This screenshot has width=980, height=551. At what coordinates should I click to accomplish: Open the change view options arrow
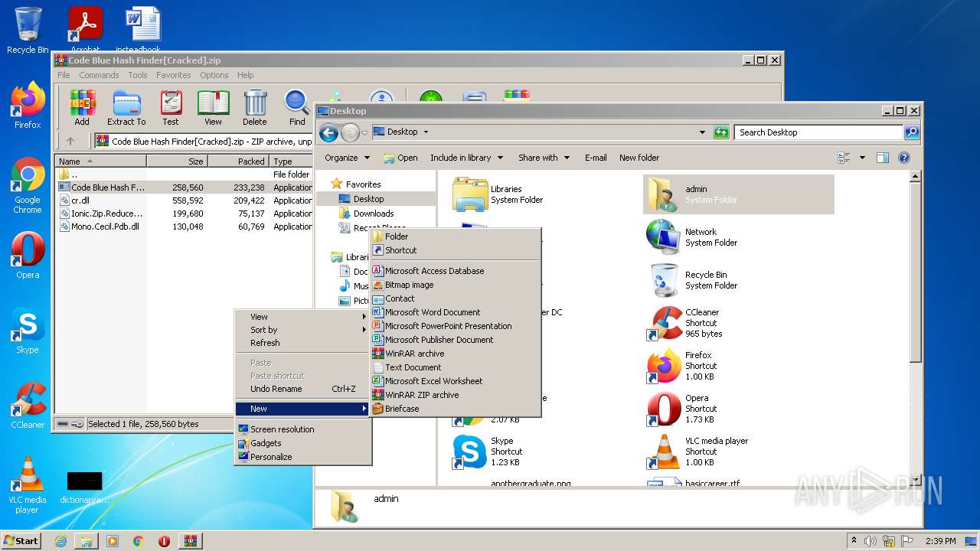click(x=862, y=158)
